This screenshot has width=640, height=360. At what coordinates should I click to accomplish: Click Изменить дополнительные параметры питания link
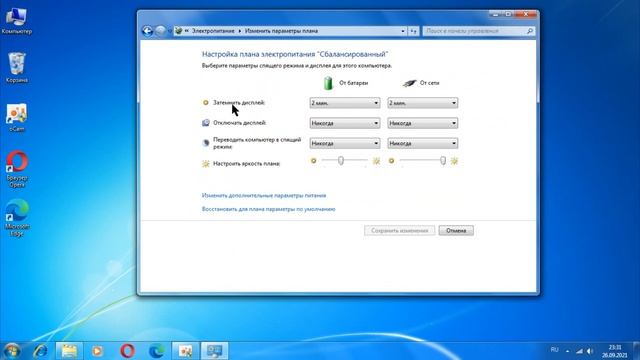coord(264,196)
